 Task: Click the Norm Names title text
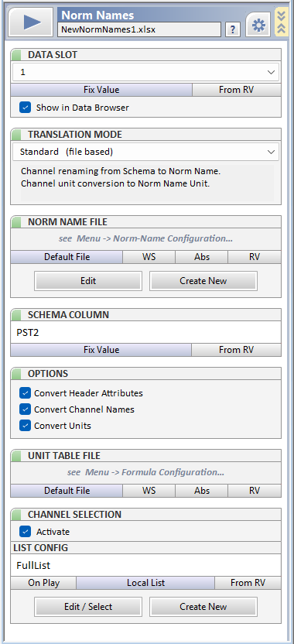click(x=97, y=15)
